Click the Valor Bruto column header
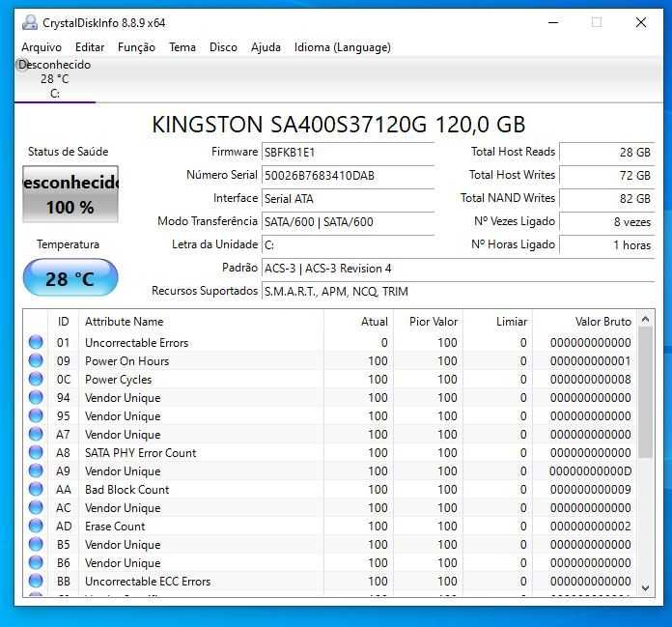 click(x=584, y=321)
